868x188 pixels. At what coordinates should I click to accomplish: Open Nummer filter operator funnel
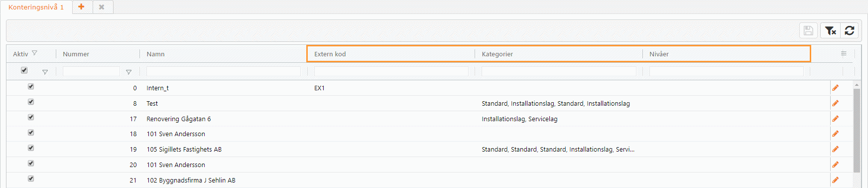coord(128,72)
